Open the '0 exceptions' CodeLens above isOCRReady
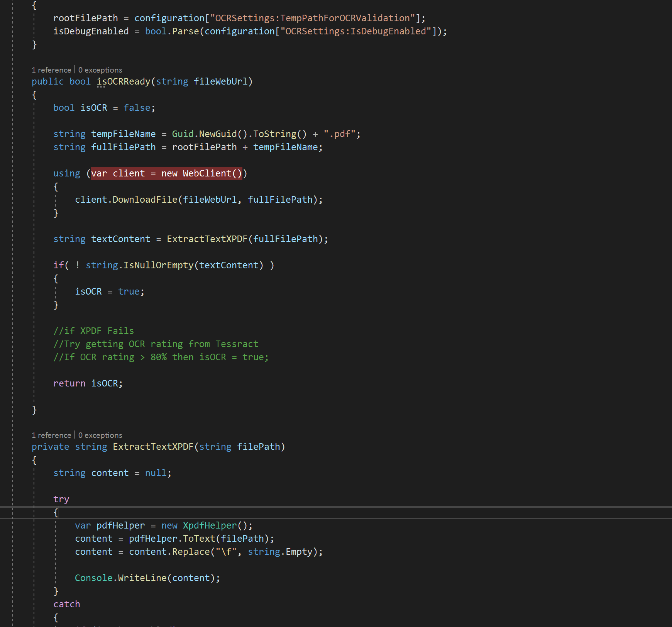Viewport: 672px width, 627px height. [100, 70]
